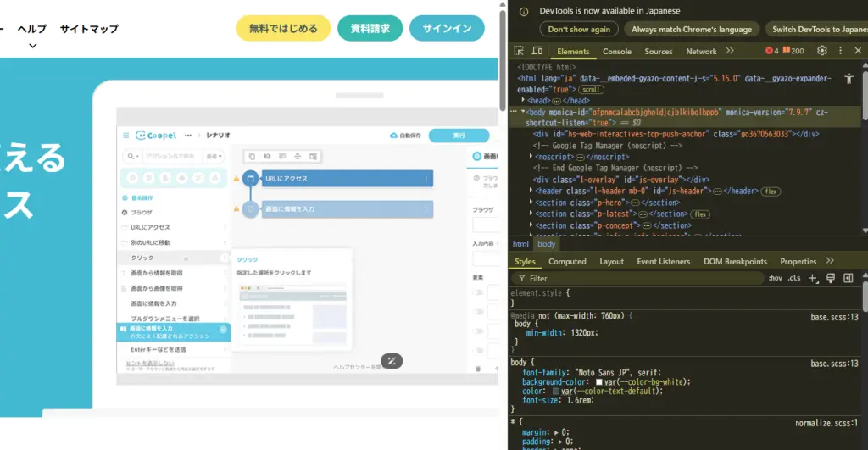
Task: Expand the section p-concept node
Action: click(x=531, y=225)
